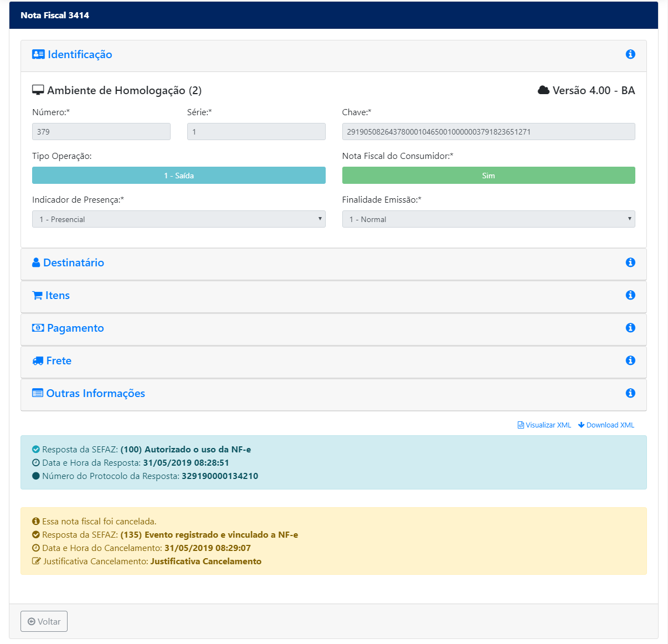This screenshot has width=668, height=644.
Task: Click the info icon beside Destinatário
Action: coord(630,262)
